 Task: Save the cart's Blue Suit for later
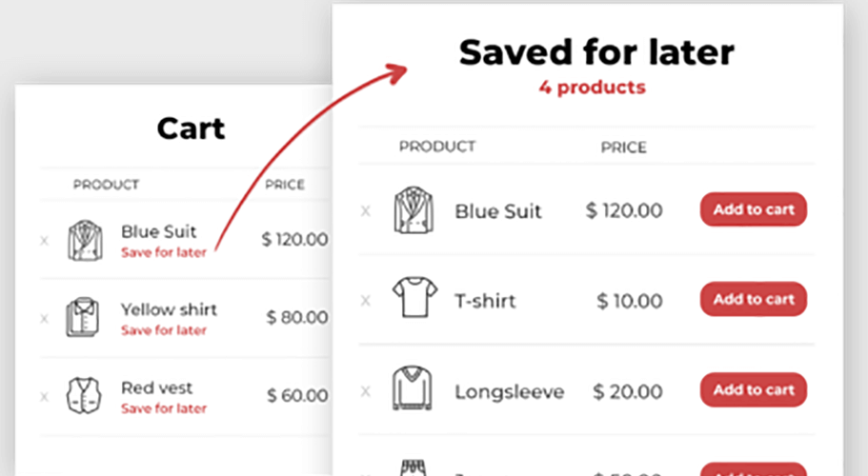[164, 253]
